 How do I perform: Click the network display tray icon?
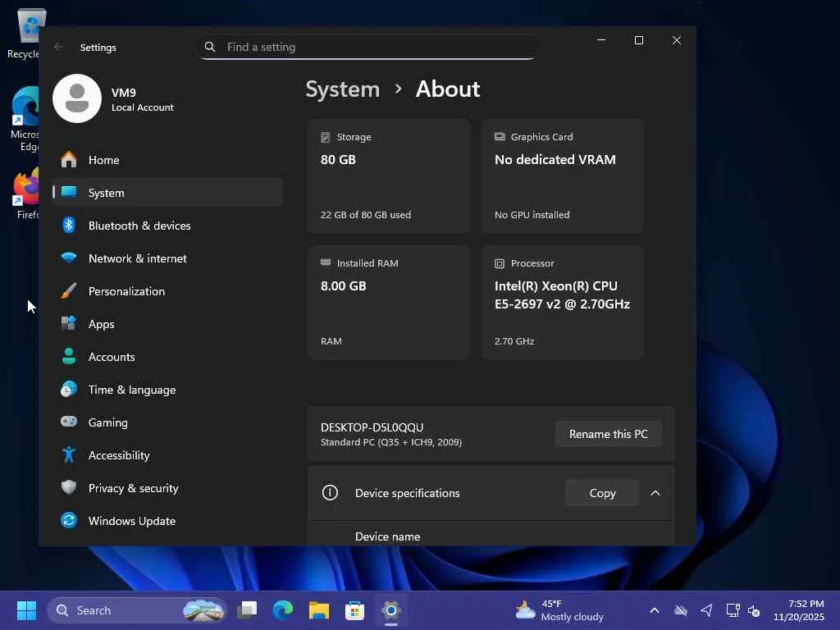point(733,610)
